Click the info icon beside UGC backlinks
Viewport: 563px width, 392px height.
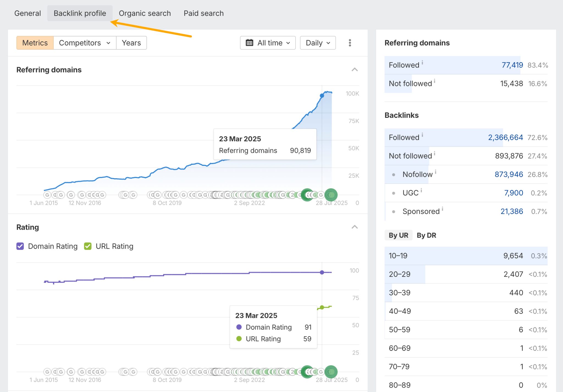[x=421, y=191]
